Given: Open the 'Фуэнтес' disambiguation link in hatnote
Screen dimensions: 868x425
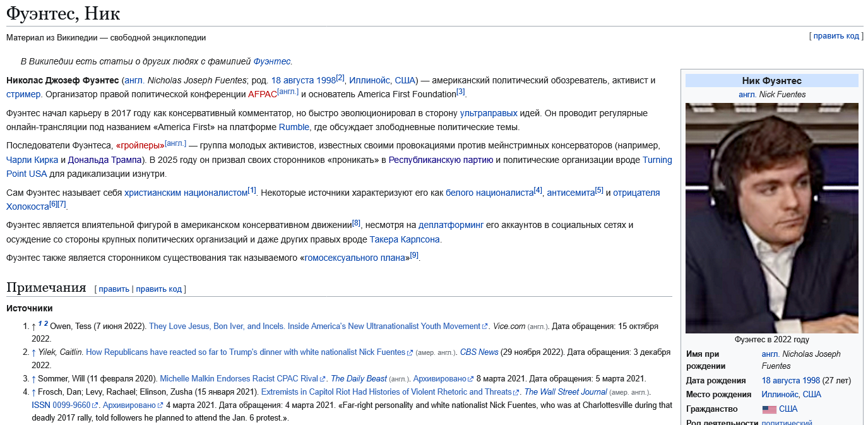Looking at the screenshot, I should [271, 61].
